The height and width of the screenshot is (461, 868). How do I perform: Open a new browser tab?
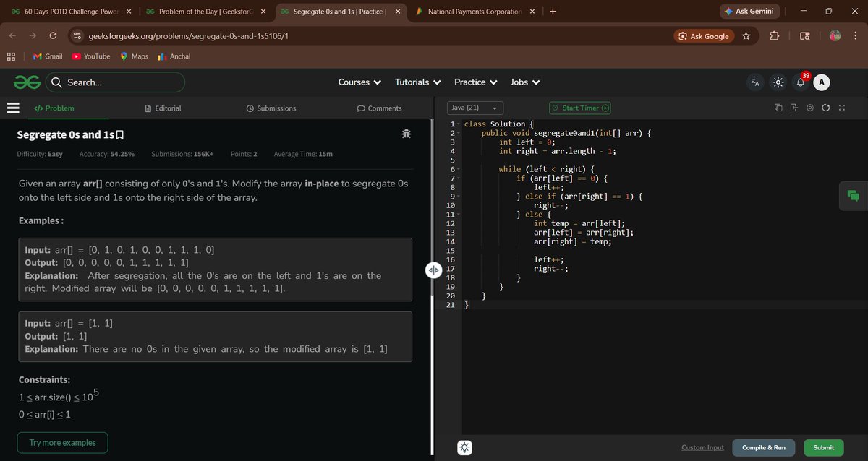[x=553, y=12]
